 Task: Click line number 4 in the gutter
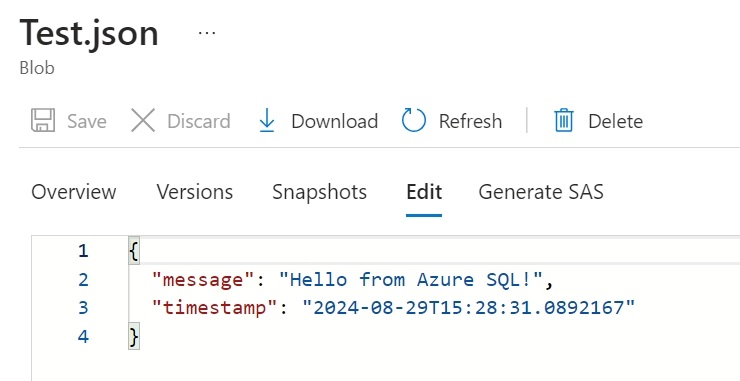point(83,337)
